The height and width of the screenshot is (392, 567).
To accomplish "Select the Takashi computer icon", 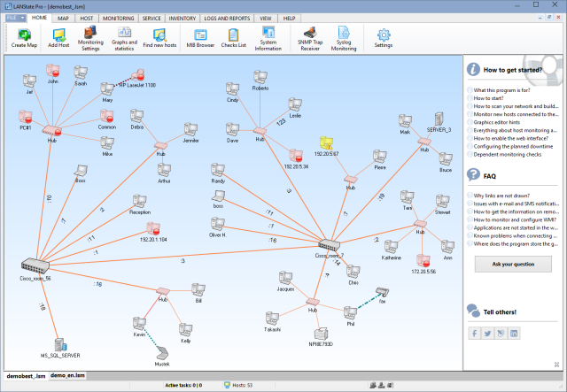I will [x=272, y=319].
